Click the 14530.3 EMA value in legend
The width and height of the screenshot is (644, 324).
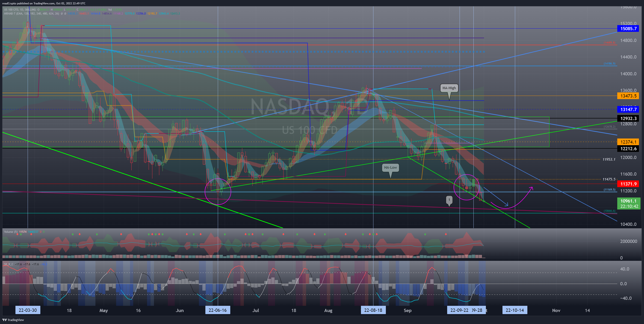tap(73, 14)
